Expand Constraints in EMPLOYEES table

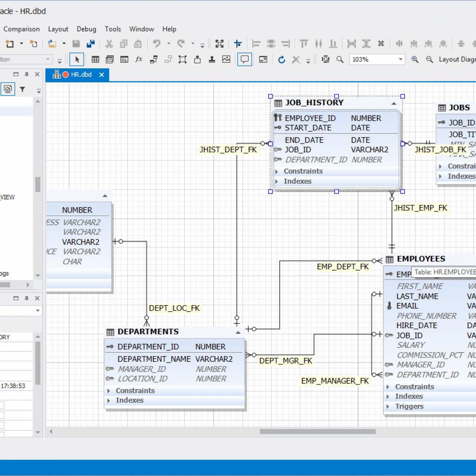click(x=388, y=387)
